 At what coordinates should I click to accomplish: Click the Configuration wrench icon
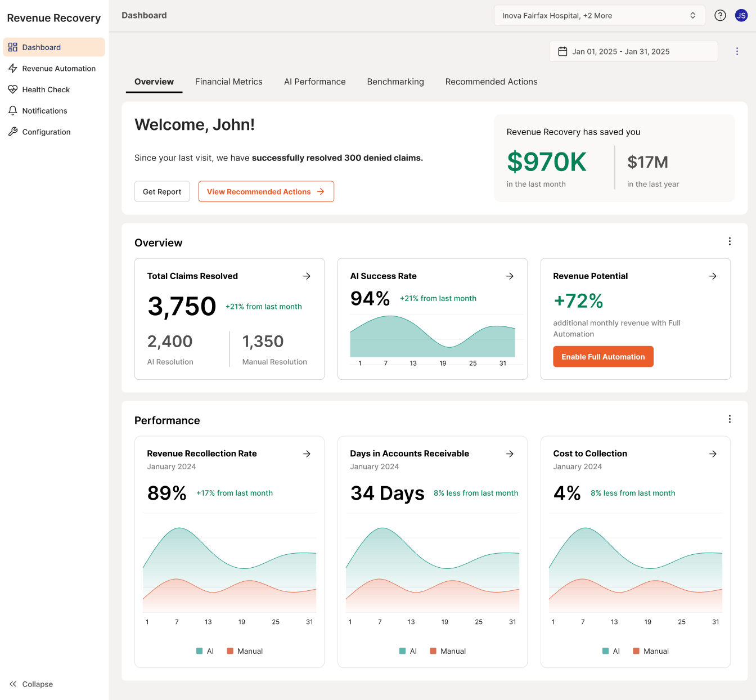13,132
